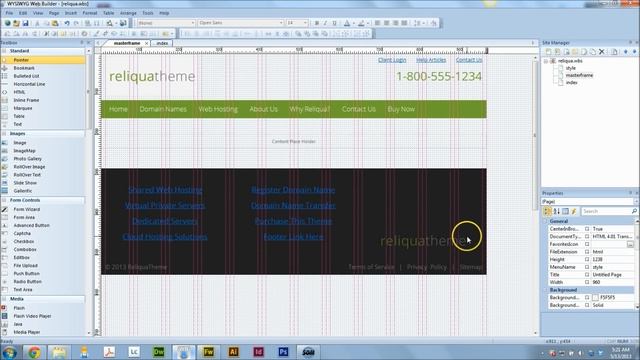The image size is (640, 360).
Task: Toggle Bold text formatting
Action: [316, 23]
